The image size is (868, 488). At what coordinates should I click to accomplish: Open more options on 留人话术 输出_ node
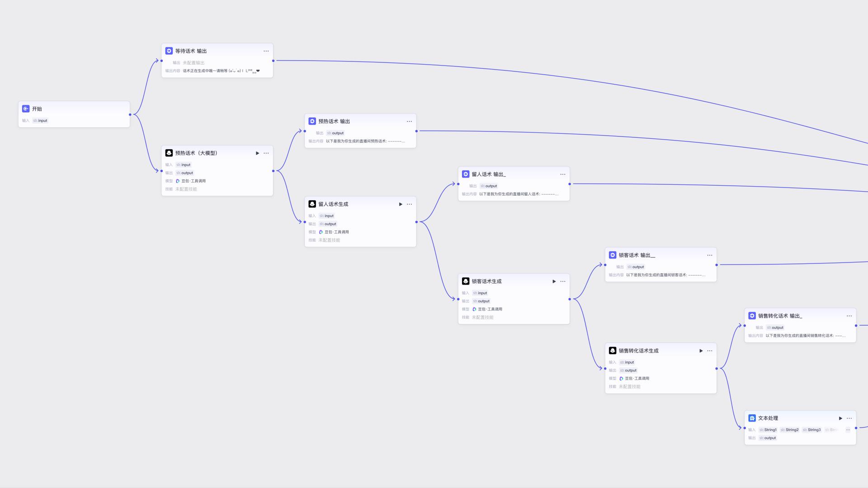coord(563,174)
